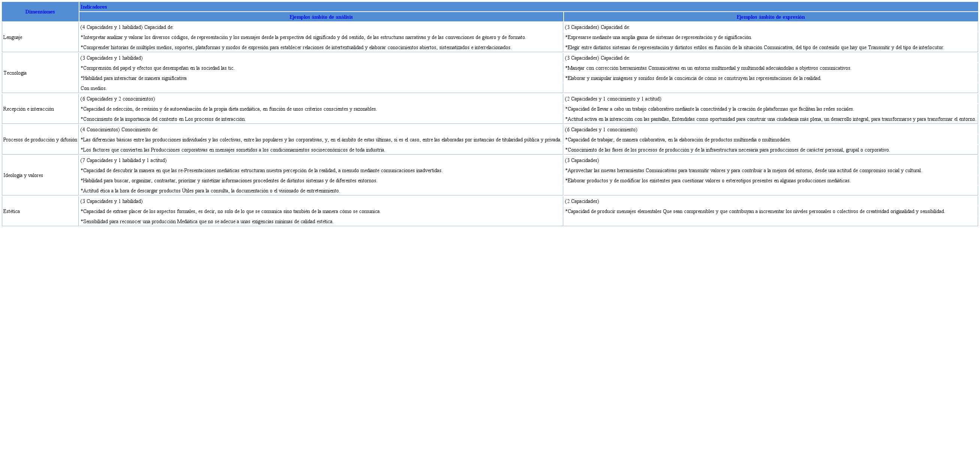Click the Lenguaje dimension cell
The image size is (980, 449).
tap(13, 37)
